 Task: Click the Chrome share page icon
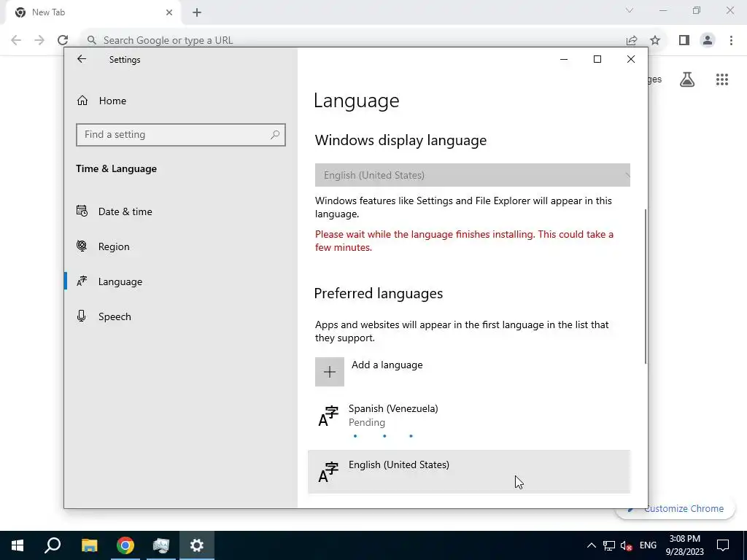click(632, 40)
